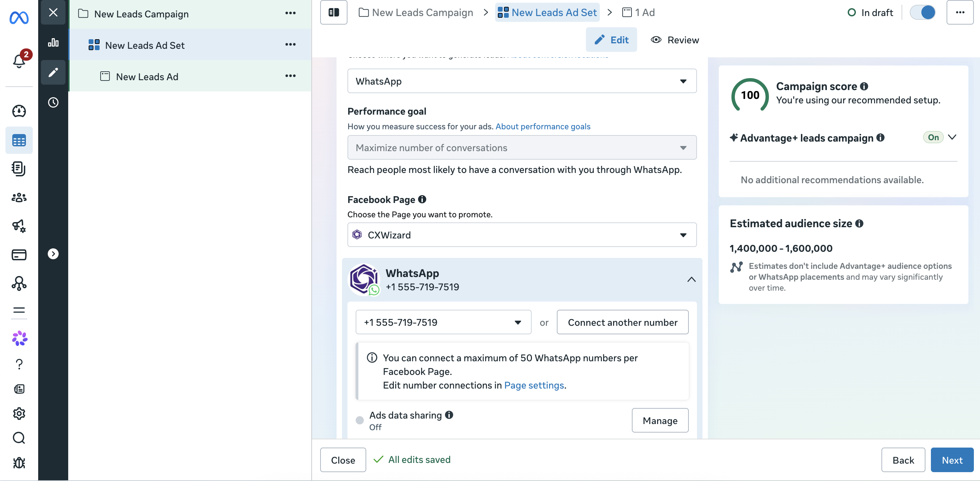
Task: Open Campaigns table grid icon
Action: click(19, 141)
